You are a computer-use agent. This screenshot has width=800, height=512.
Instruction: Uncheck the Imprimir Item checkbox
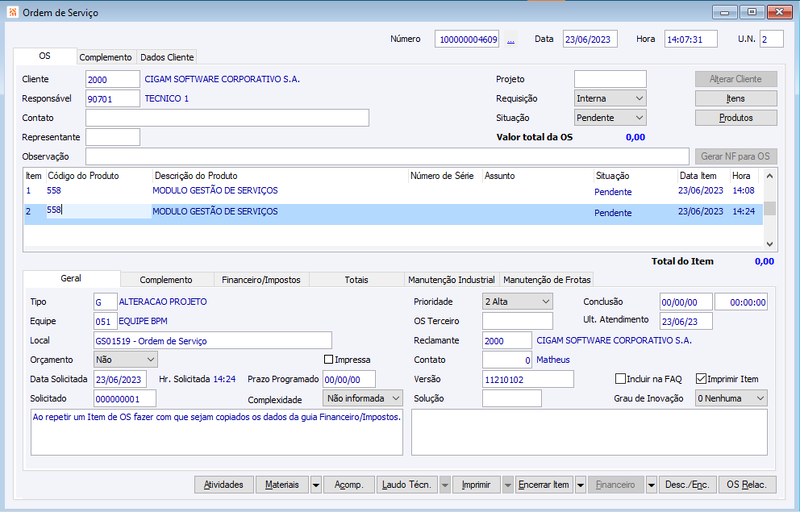(701, 379)
